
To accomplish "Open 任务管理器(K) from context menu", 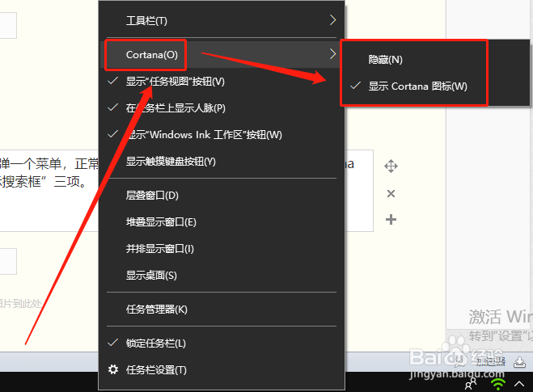I will point(222,309).
